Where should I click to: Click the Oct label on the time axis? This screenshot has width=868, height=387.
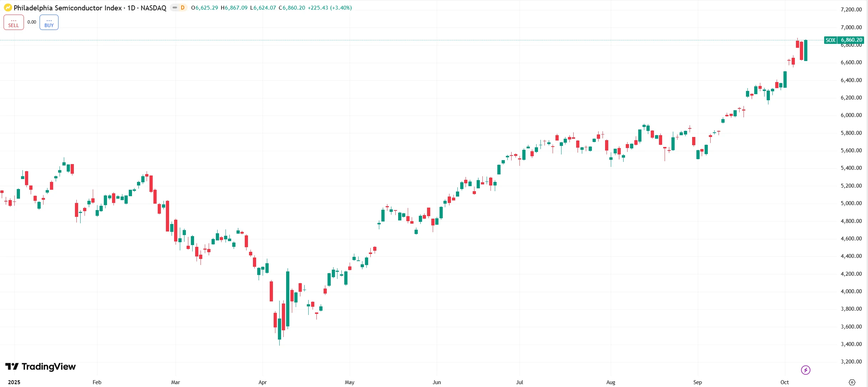(x=785, y=382)
